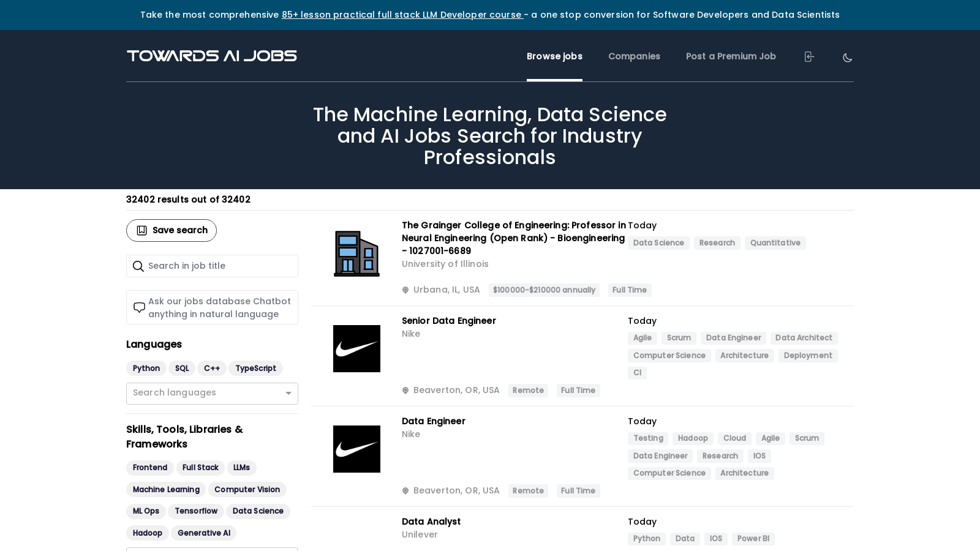Click the Nike logo for Senior Data Engineer
The width and height of the screenshot is (980, 551).
(x=356, y=348)
